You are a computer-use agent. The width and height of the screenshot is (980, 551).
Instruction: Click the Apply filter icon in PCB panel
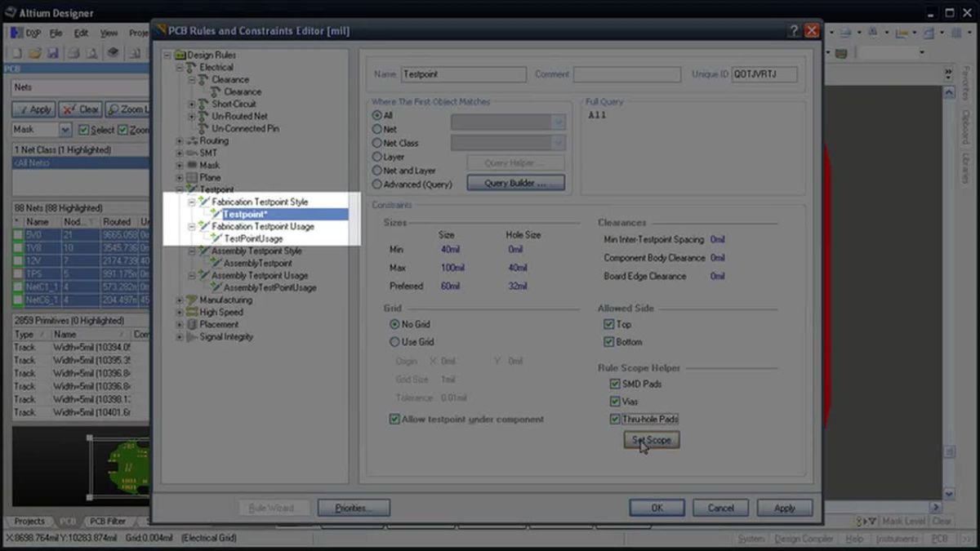24,109
